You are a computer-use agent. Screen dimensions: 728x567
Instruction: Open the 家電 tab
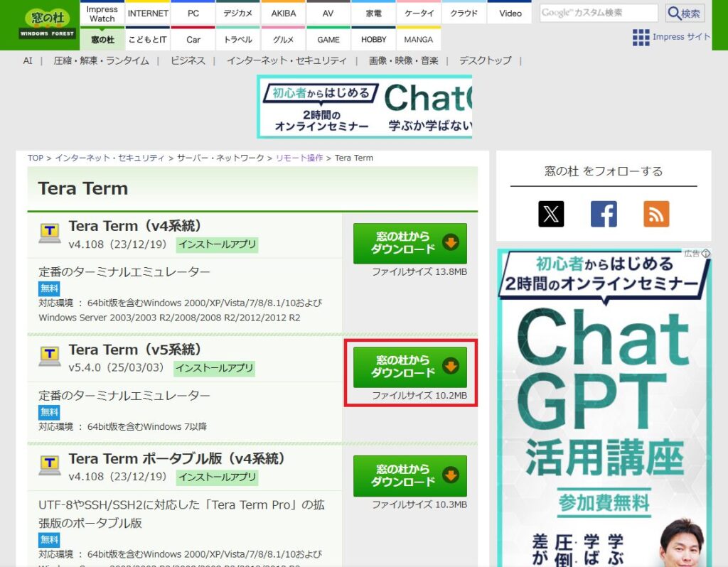[x=373, y=13]
